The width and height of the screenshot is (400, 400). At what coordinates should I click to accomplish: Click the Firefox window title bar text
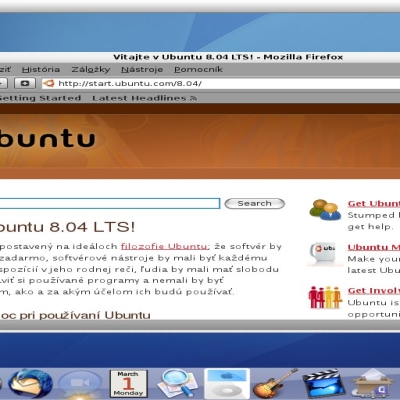(228, 57)
